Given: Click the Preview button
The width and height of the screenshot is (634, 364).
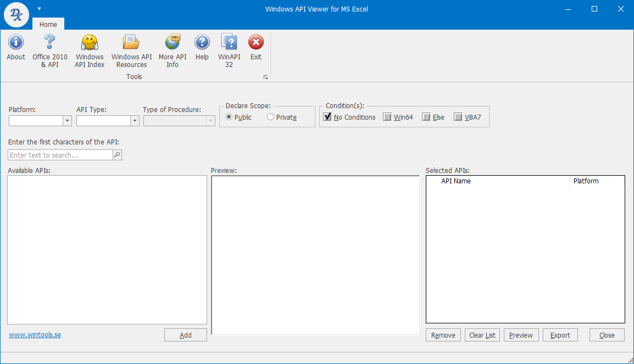Looking at the screenshot, I should coord(521,335).
